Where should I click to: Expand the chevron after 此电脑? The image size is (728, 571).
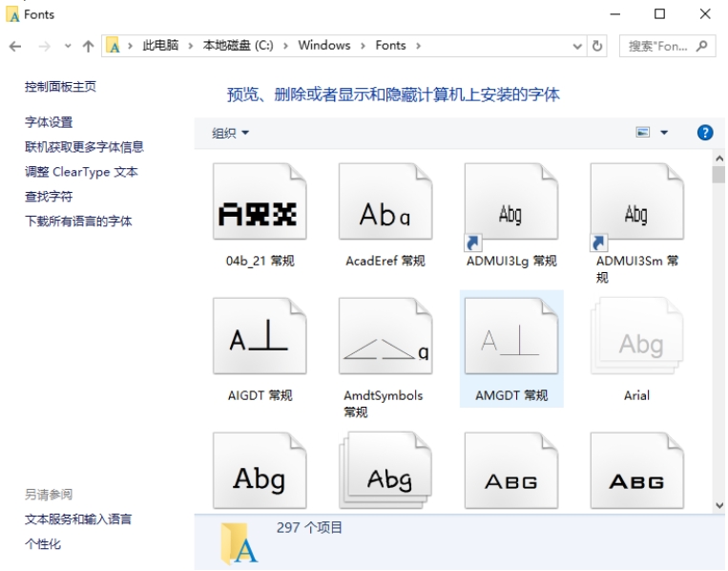point(191,46)
